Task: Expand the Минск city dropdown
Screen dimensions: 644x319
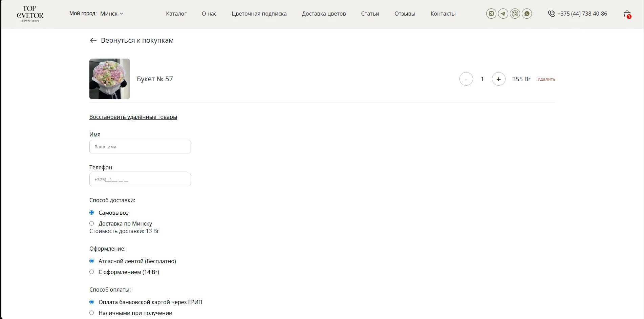Action: pyautogui.click(x=112, y=14)
